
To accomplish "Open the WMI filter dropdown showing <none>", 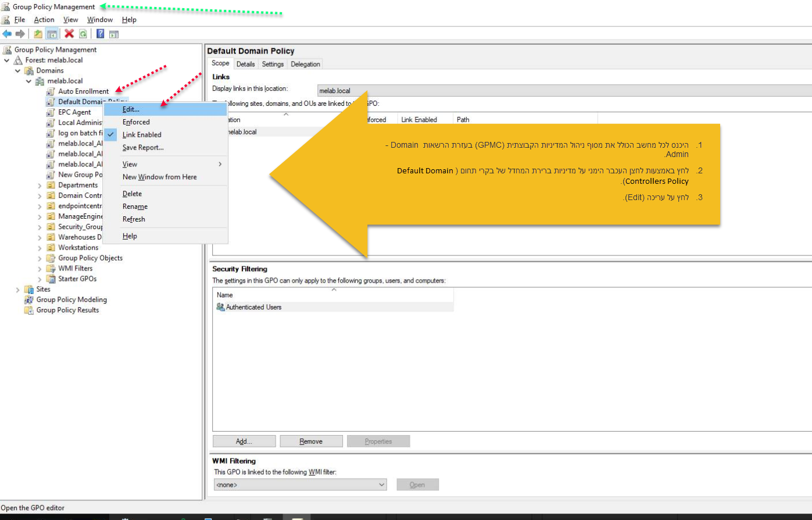I will [300, 485].
